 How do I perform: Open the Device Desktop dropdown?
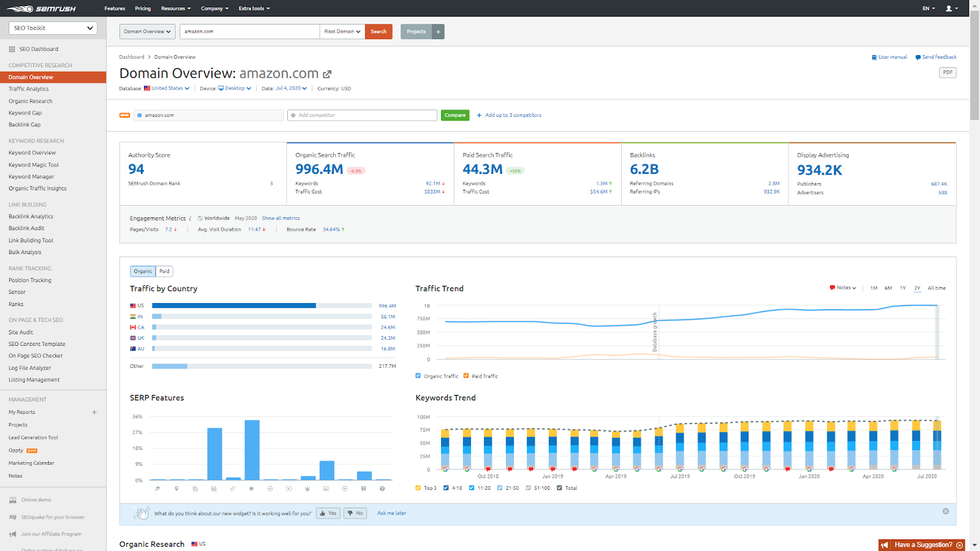[x=235, y=88]
